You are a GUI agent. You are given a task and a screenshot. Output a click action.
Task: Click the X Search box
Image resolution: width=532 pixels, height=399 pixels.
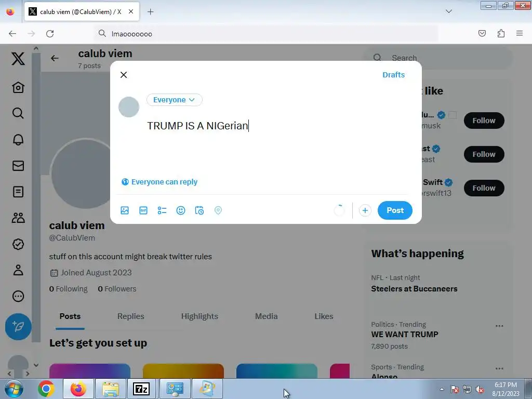click(438, 58)
